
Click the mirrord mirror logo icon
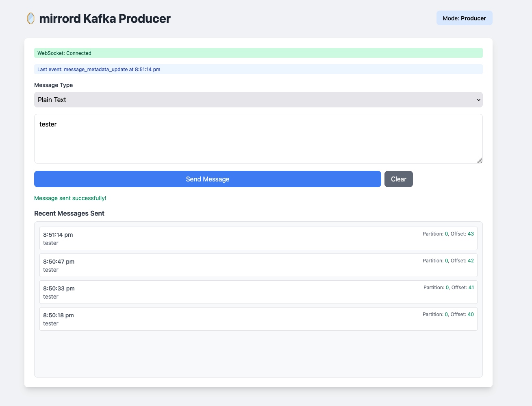click(x=30, y=18)
